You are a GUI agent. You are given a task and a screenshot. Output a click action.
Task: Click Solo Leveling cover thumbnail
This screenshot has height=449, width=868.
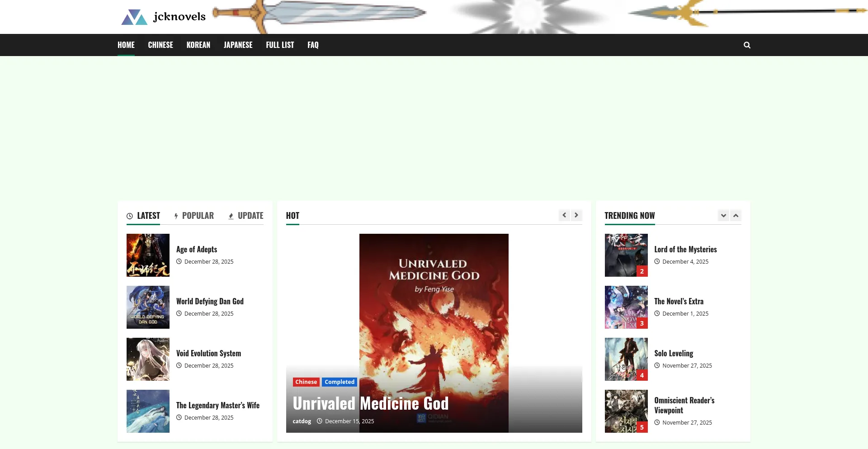tap(626, 359)
